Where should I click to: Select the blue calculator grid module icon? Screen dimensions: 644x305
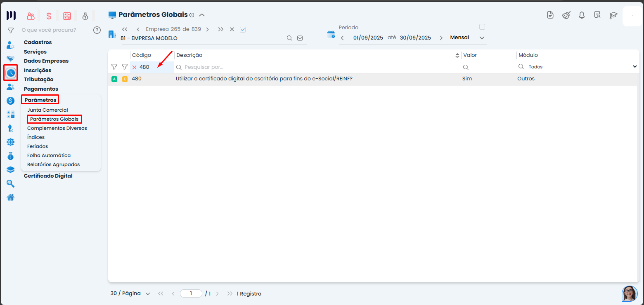click(x=11, y=115)
